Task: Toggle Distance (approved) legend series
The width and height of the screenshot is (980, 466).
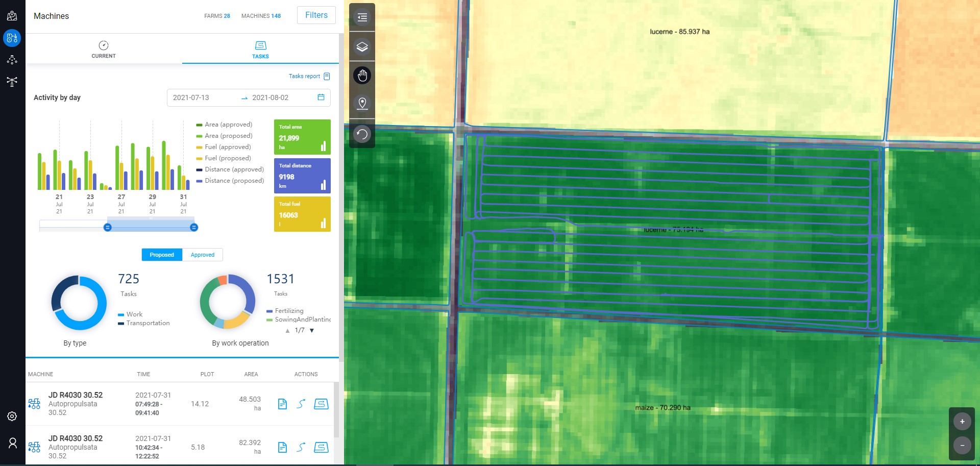Action: [x=230, y=169]
